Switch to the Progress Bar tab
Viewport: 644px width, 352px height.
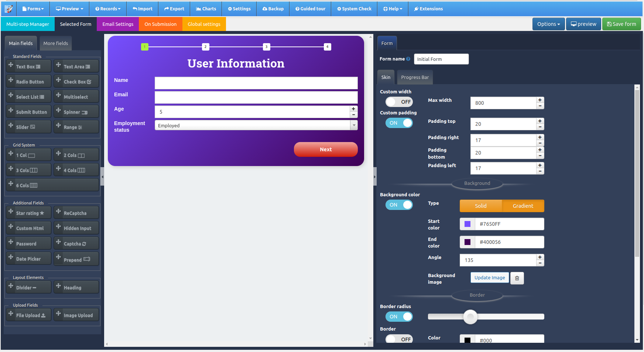point(415,77)
